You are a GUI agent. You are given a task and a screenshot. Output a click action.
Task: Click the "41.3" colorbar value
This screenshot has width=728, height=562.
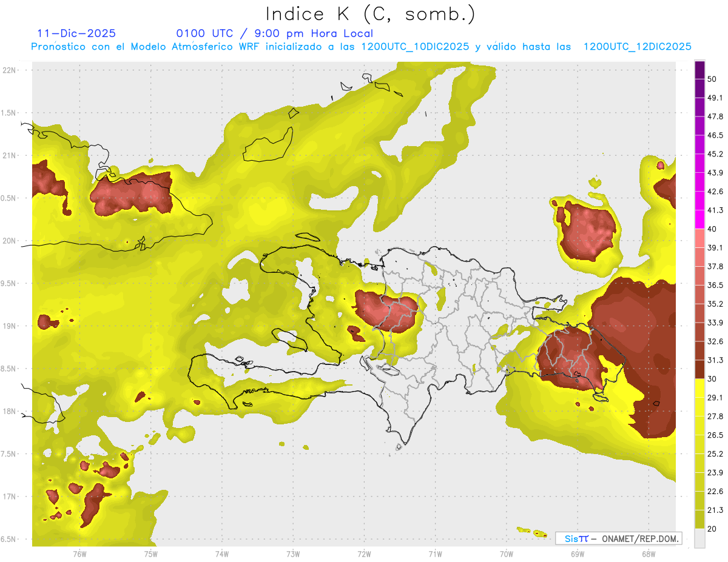click(715, 210)
